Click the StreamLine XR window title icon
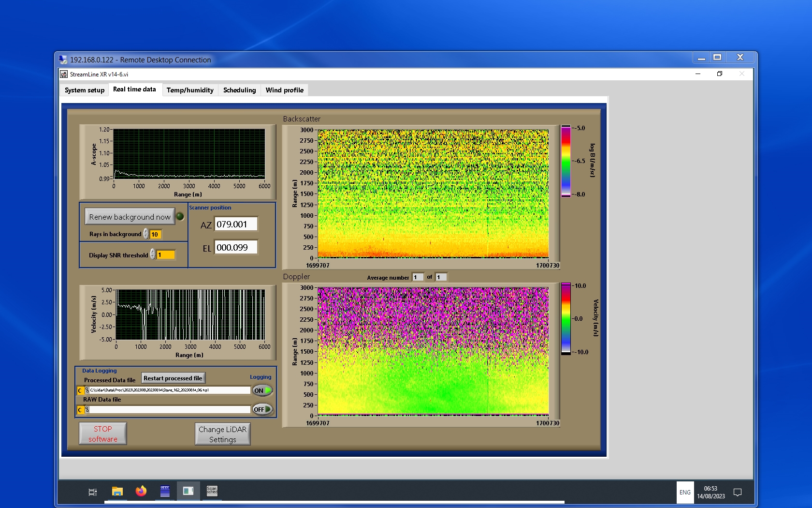Screen dimensions: 812x508 click(x=64, y=74)
